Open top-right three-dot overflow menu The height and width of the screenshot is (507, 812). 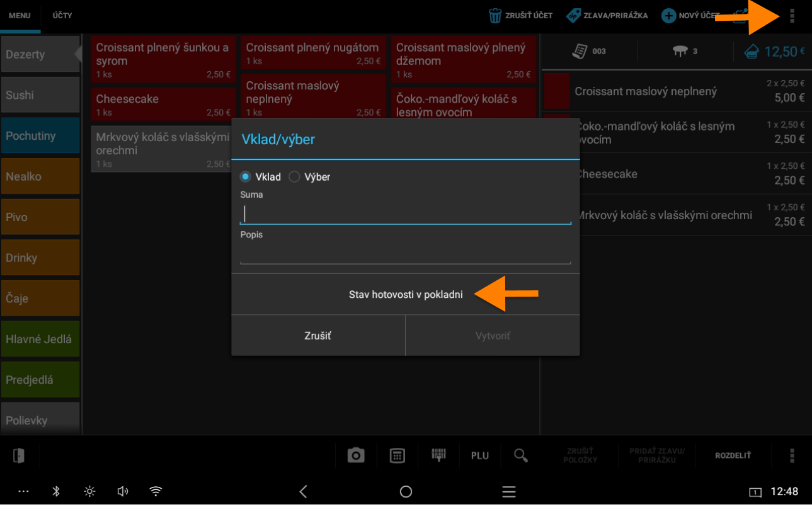tap(792, 16)
